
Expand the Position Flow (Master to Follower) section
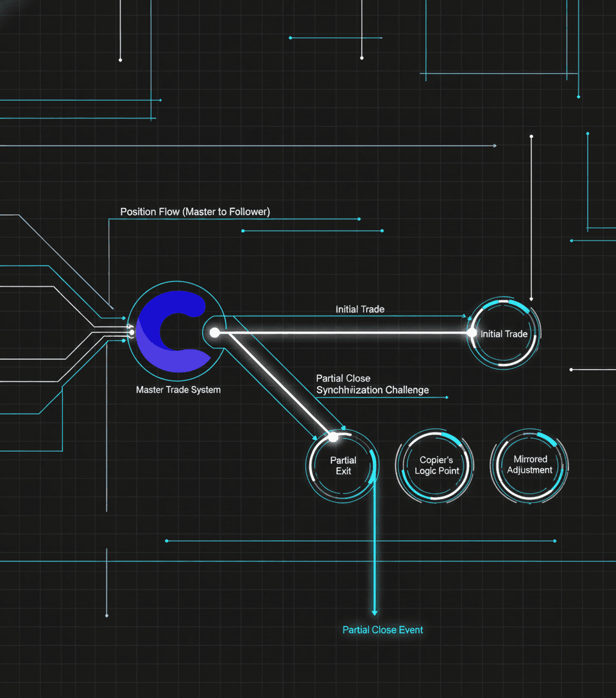pos(195,211)
